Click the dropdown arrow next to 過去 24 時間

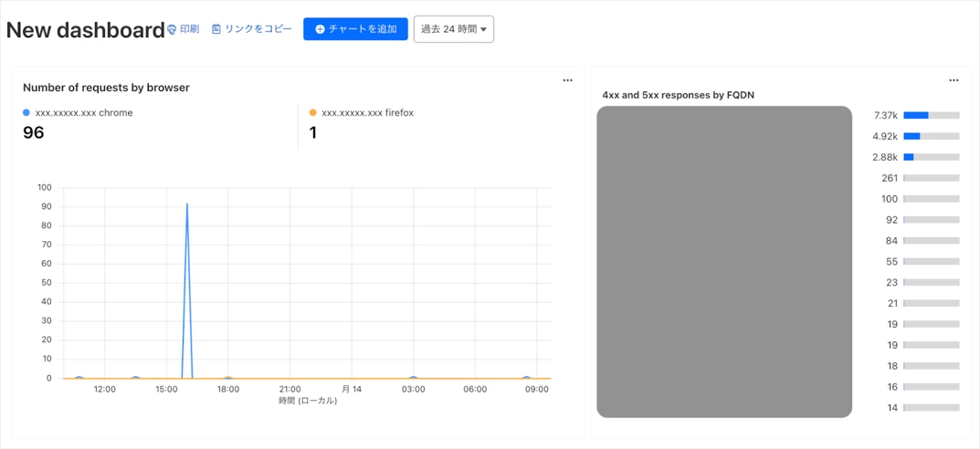click(x=483, y=29)
